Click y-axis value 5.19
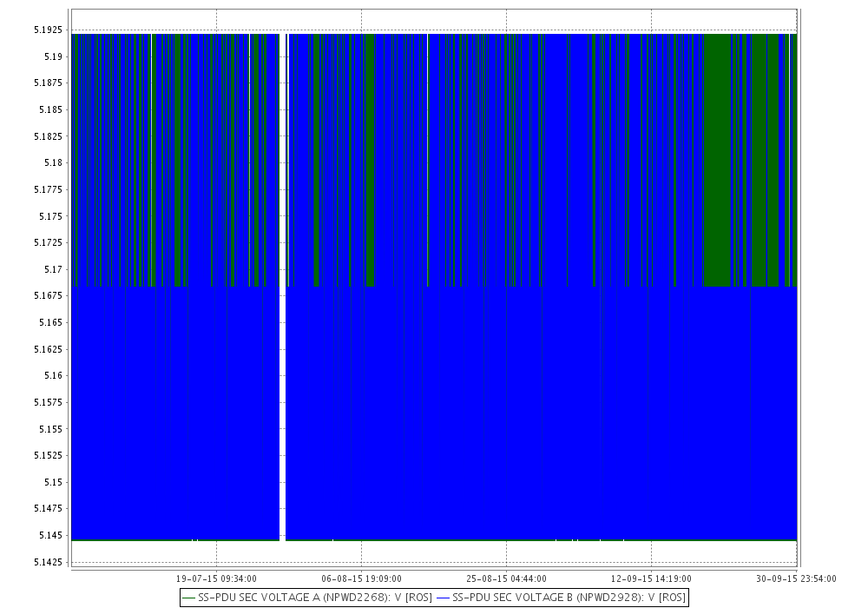Screen dimensions: 868x608 pyautogui.click(x=53, y=56)
